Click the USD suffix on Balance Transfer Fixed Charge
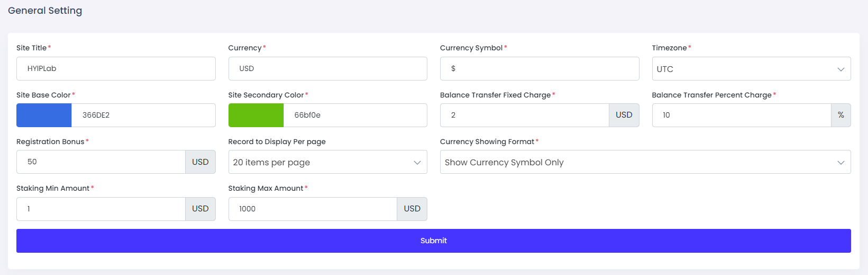Image resolution: width=868 pixels, height=275 pixels. point(624,115)
